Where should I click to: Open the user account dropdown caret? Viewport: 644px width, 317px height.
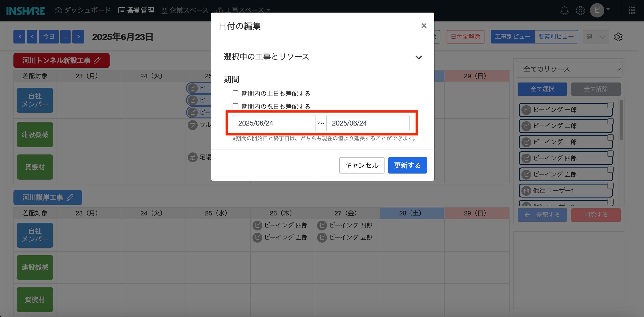coord(608,9)
